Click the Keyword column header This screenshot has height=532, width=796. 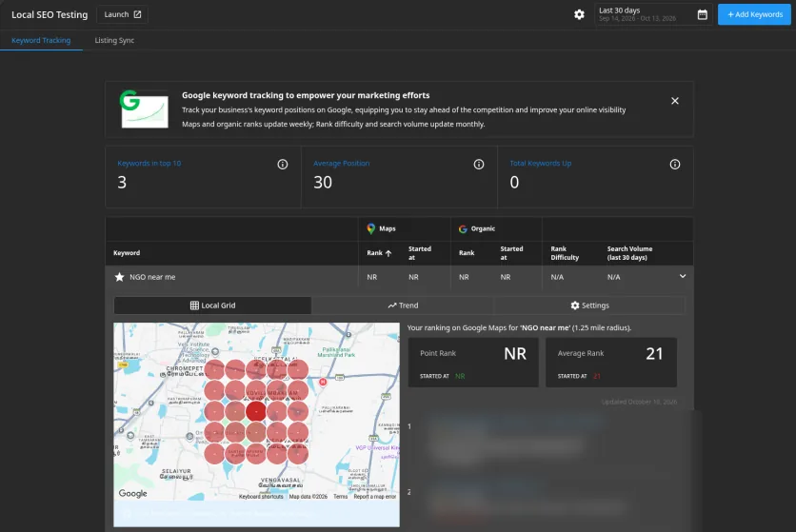click(x=127, y=253)
